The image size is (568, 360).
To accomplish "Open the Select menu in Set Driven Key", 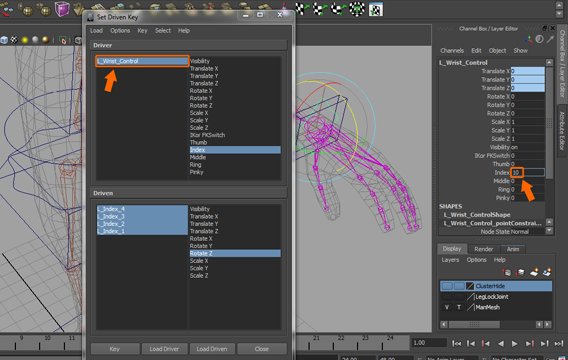I will click(163, 30).
